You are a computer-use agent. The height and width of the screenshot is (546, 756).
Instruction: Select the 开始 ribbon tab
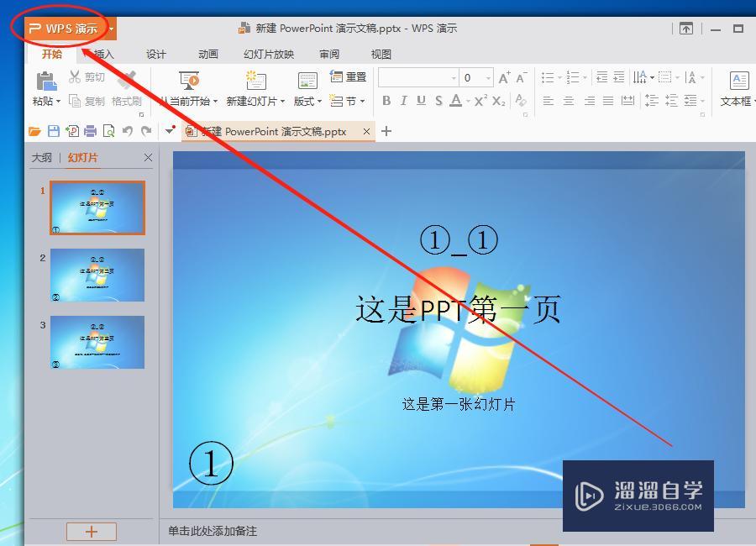pos(52,54)
